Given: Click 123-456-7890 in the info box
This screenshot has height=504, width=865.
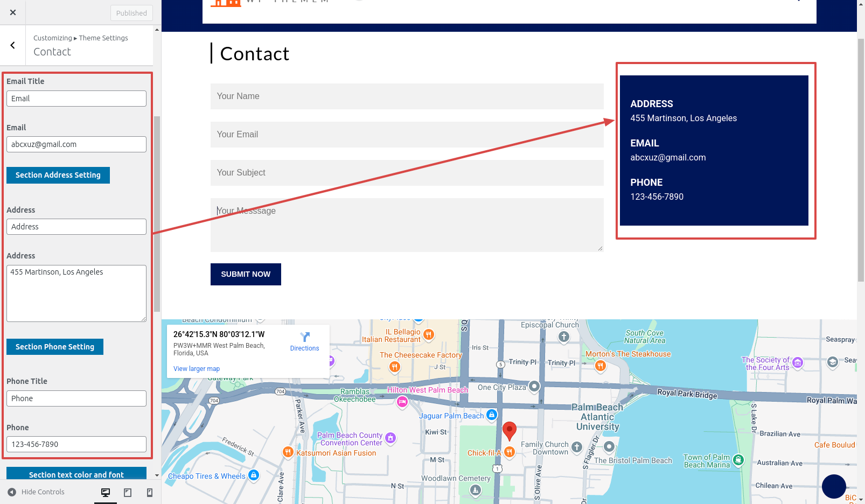Looking at the screenshot, I should click(x=657, y=197).
